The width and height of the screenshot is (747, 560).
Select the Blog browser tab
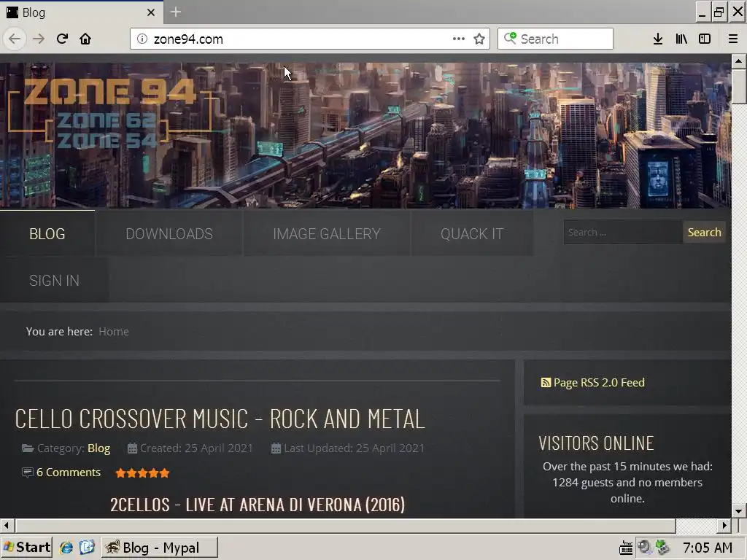coord(81,12)
